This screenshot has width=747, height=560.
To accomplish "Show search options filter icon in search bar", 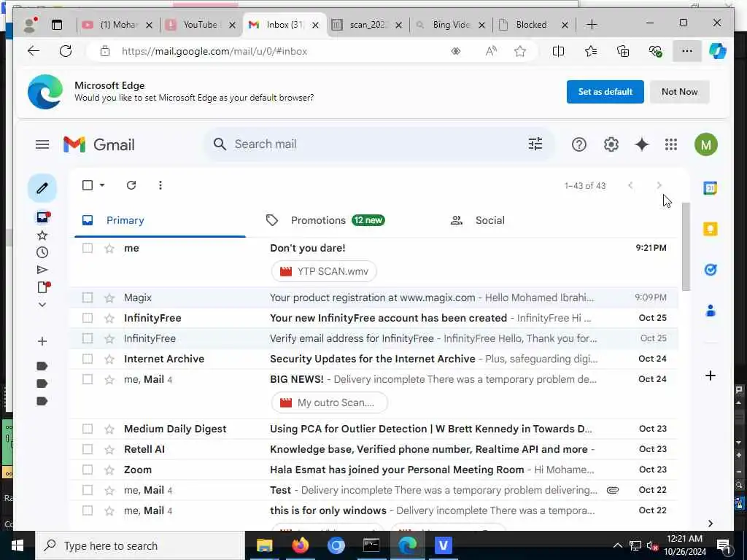I will pyautogui.click(x=535, y=144).
